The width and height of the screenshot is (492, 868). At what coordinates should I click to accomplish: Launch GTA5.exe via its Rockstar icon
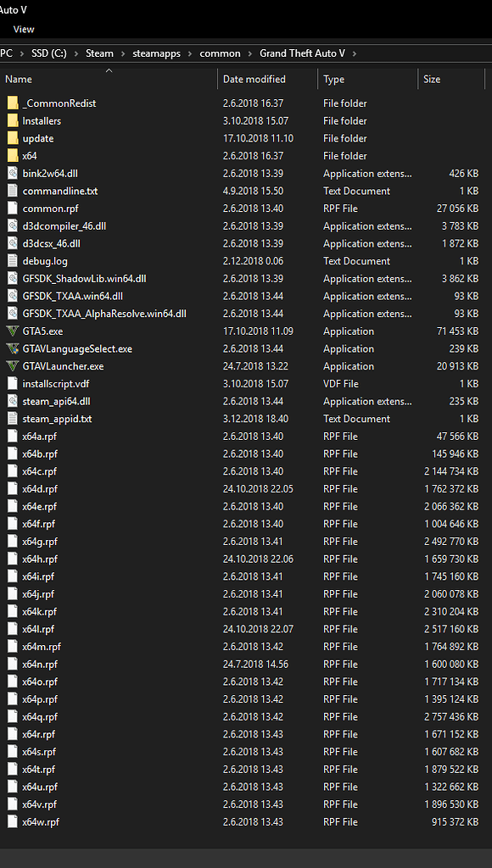[x=12, y=331]
